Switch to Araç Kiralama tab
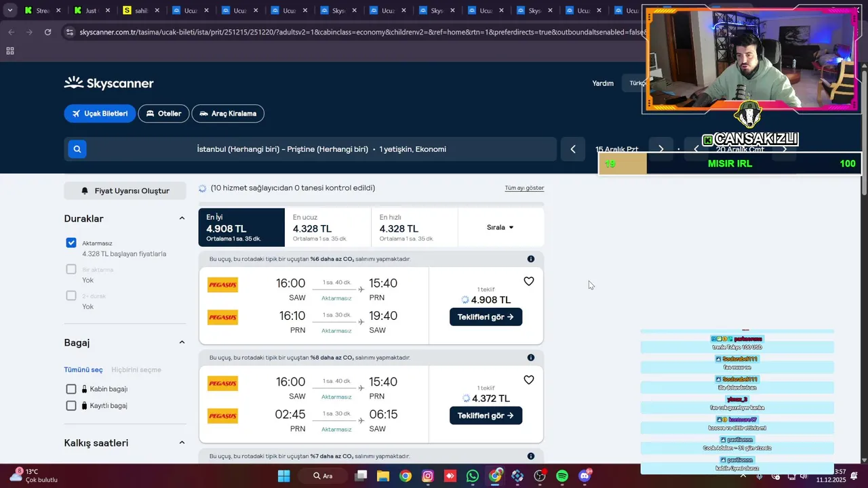Viewport: 868px width, 488px height. 228,114
